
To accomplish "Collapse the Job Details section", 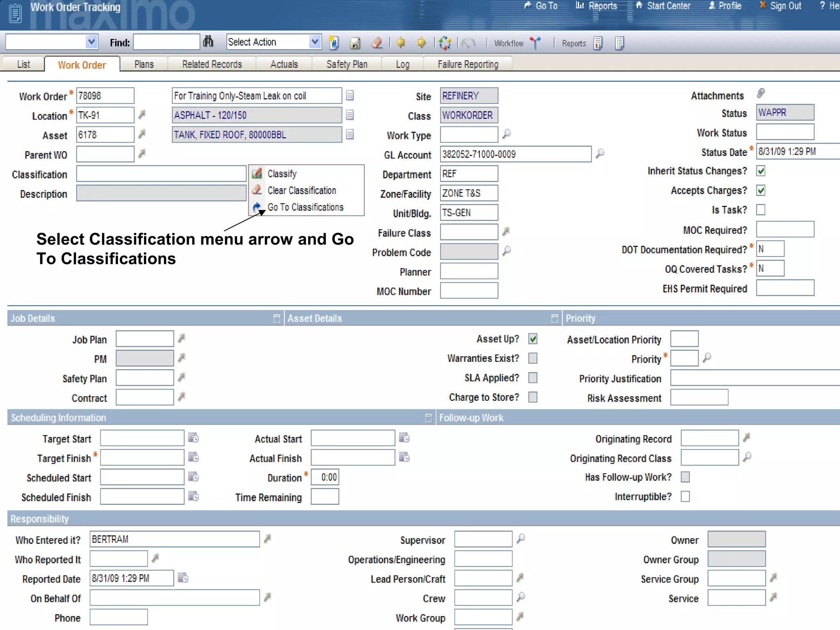I will click(x=277, y=318).
